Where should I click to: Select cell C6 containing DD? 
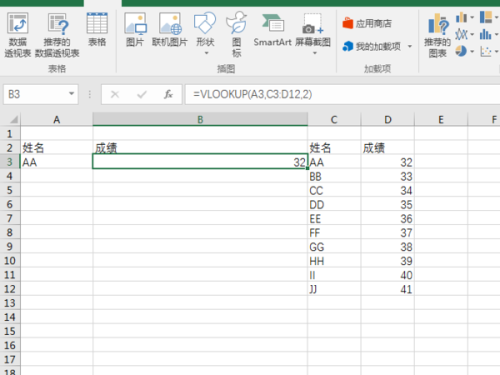tap(334, 204)
